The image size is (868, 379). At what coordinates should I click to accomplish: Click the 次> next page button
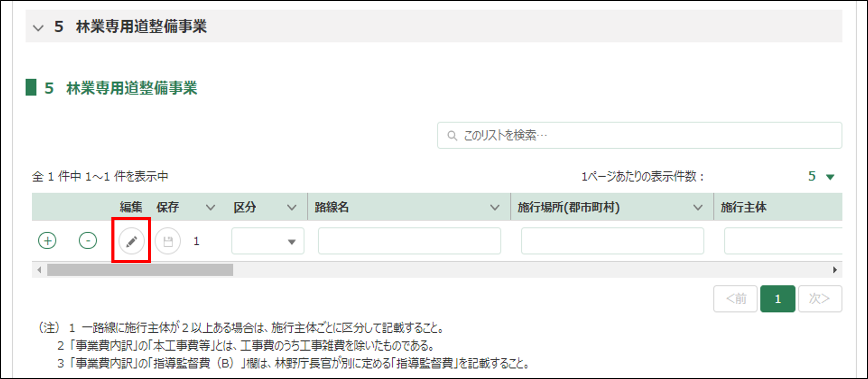pyautogui.click(x=820, y=299)
